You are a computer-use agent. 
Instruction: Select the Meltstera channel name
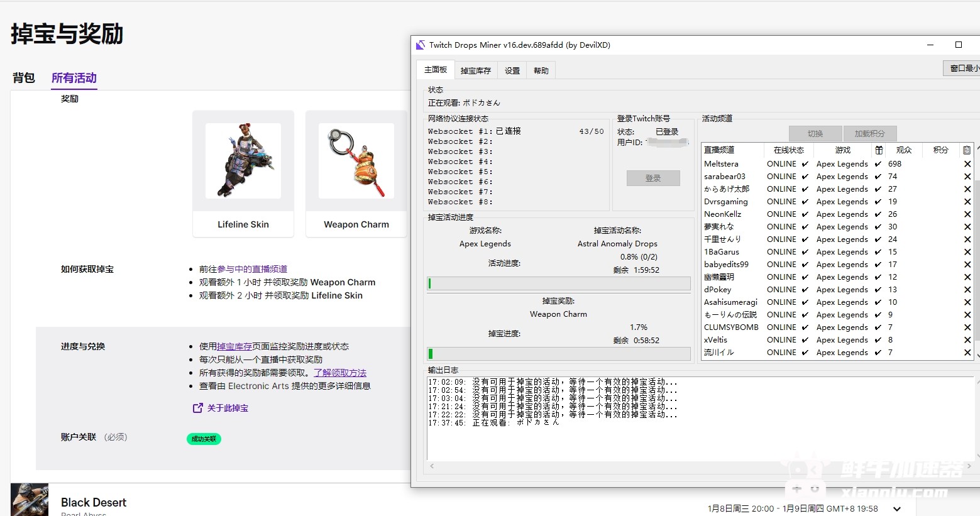(721, 164)
